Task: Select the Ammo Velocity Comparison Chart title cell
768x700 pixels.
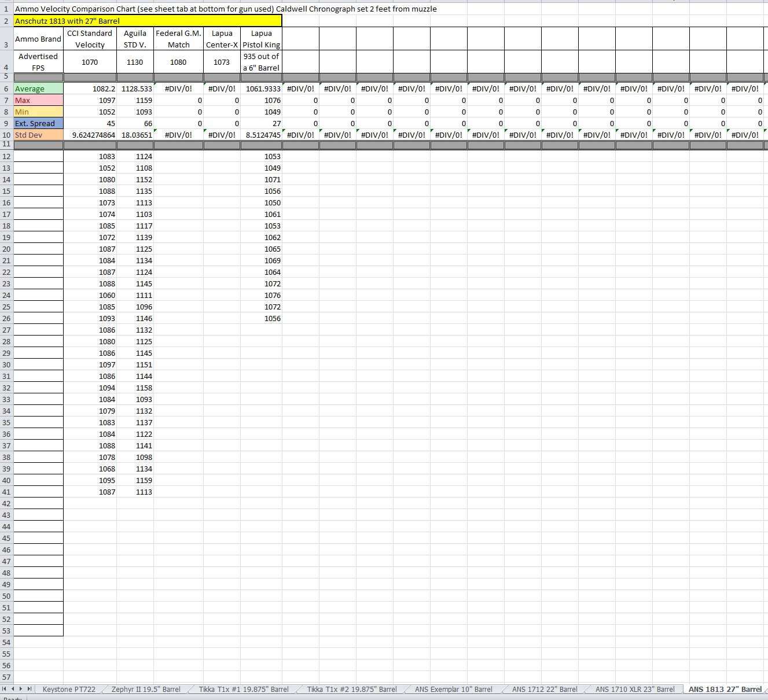Action: pyautogui.click(x=226, y=9)
